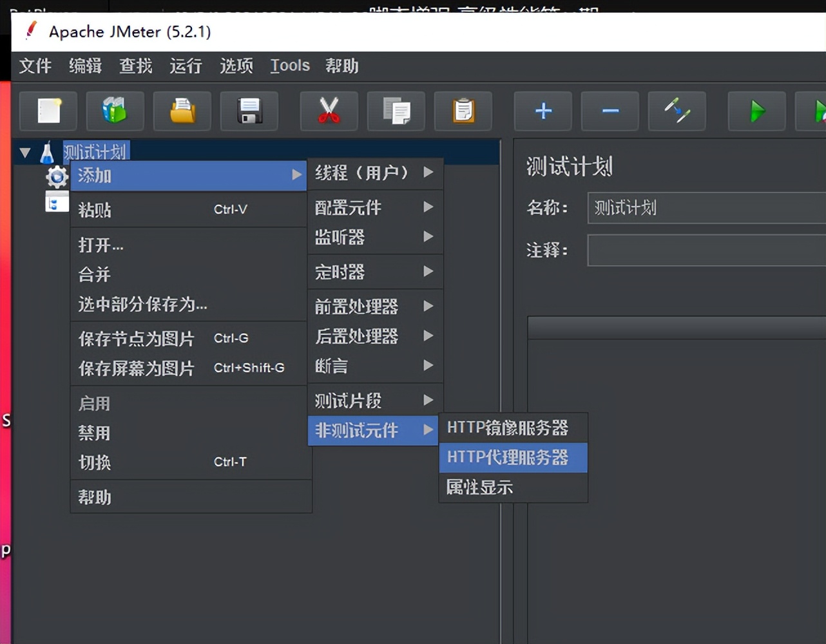Click the gear icon in the tree

click(x=57, y=176)
